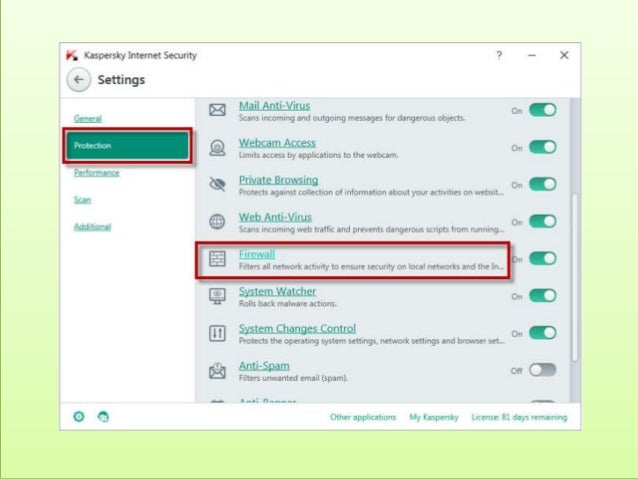Open System Watcher settings link
Image resolution: width=638 pixels, height=479 pixels.
click(x=277, y=291)
